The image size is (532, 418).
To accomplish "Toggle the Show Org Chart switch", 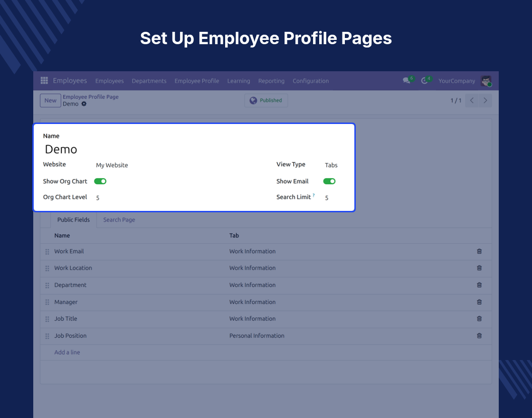I will tap(100, 181).
